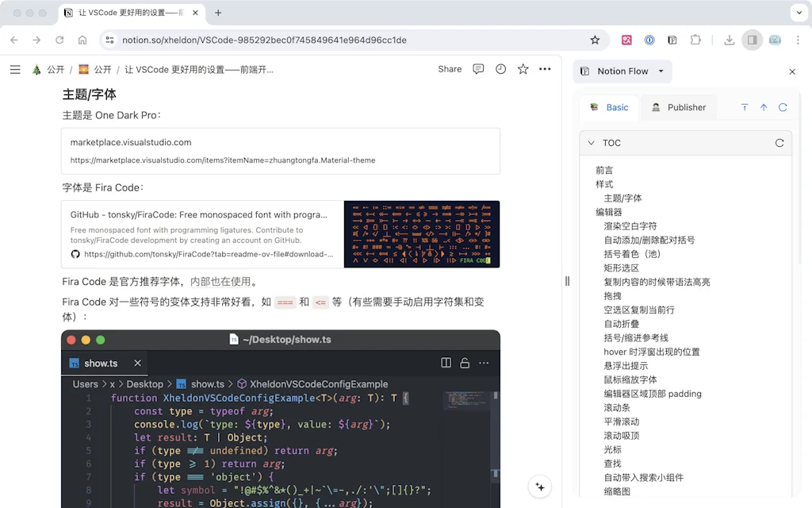Screen dimensions: 812x508
Task: Click the Share button
Action: click(x=450, y=69)
